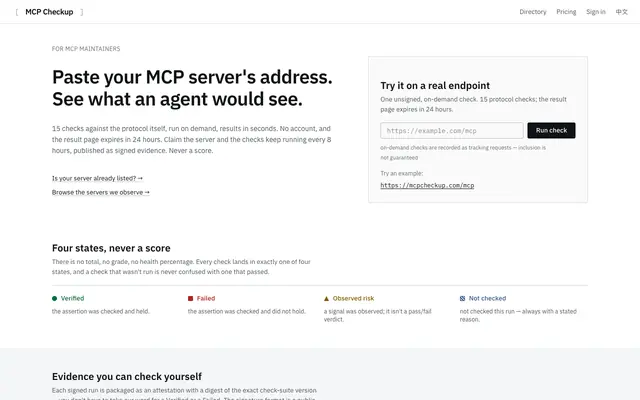Click 'Four states, never a score' heading
This screenshot has height=400, width=640.
(111, 248)
